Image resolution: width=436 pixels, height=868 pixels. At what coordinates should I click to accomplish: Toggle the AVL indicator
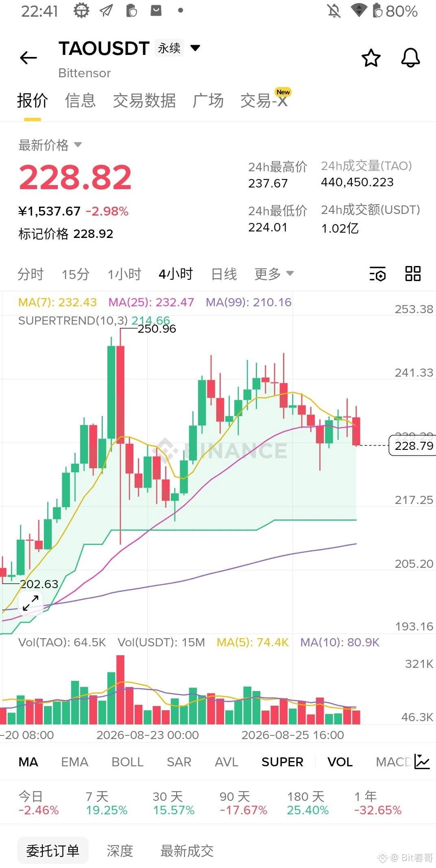[226, 762]
